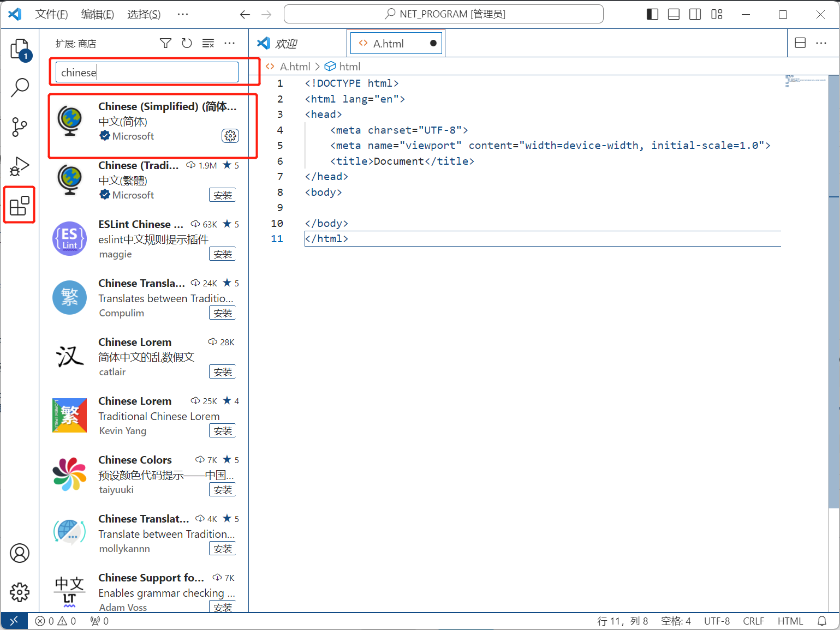Toggle the bottom panel layout button
840x630 pixels.
pos(674,14)
